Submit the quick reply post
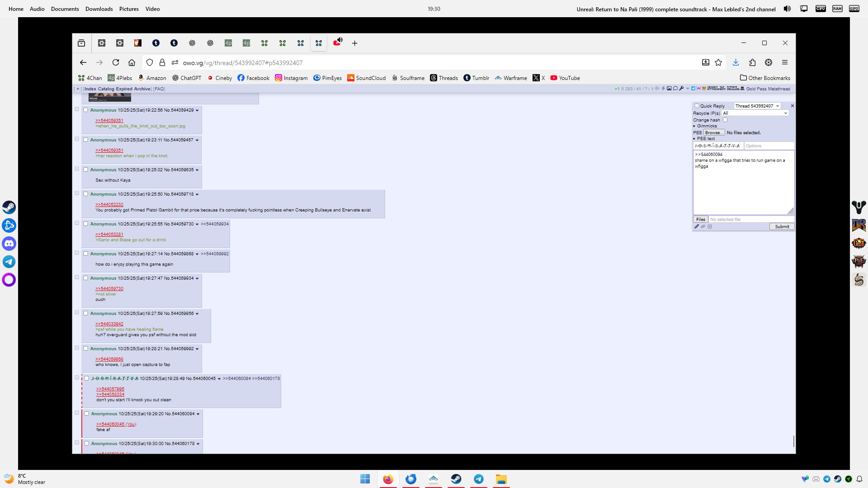868x488 pixels. pyautogui.click(x=782, y=227)
